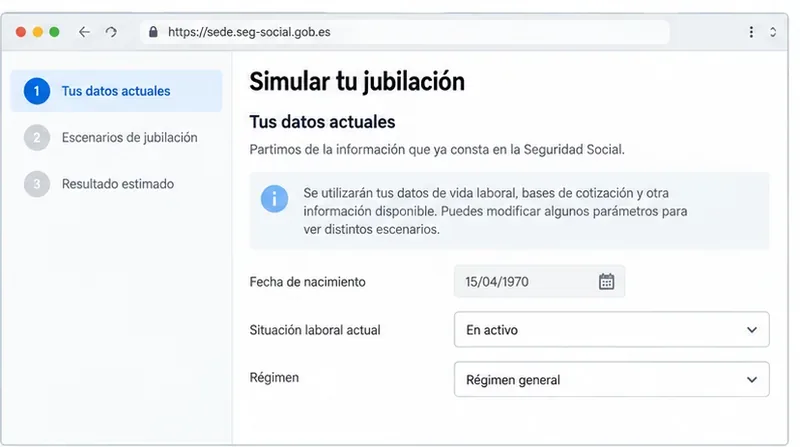The image size is (800, 447).
Task: Click the Tus datos actuales subheading
Action: 322,122
